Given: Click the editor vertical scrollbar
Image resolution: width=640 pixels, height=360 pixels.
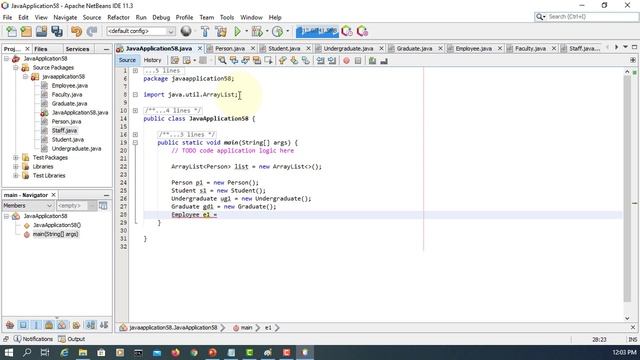Looking at the screenshot, I should 627,189.
